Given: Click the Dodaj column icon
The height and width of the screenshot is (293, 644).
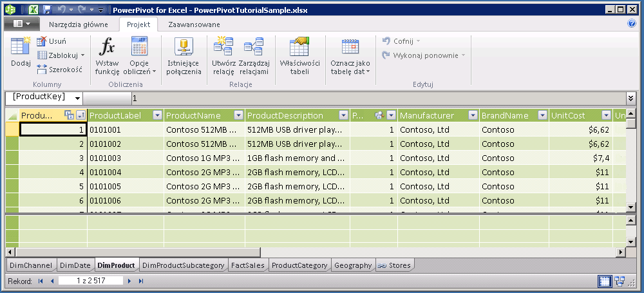Looking at the screenshot, I should 21,46.
